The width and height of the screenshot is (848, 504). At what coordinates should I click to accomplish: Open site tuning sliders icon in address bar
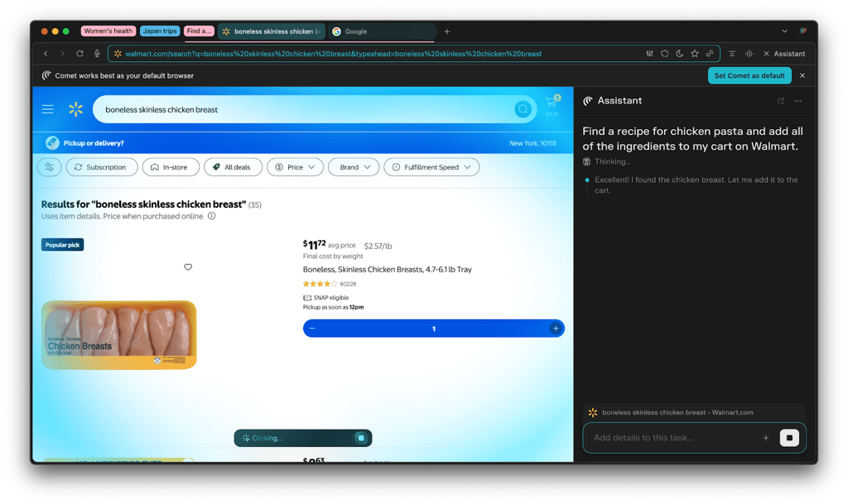649,54
